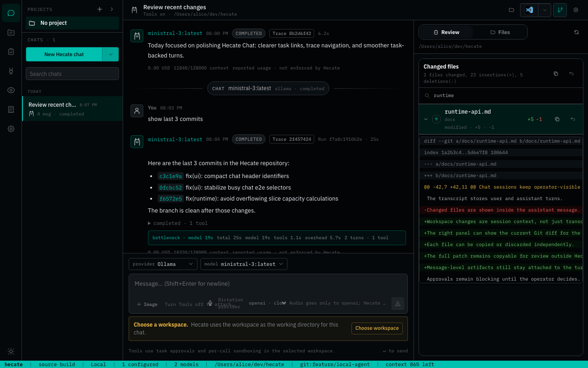The width and height of the screenshot is (588, 368).
Task: Open the Observability eye icon in the sidebar
Action: point(11,90)
